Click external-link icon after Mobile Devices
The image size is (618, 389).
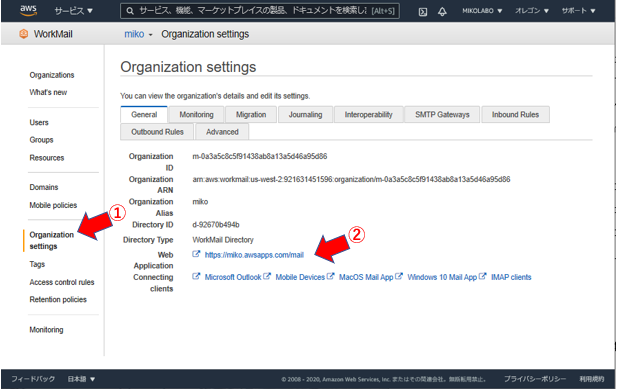pos(330,276)
